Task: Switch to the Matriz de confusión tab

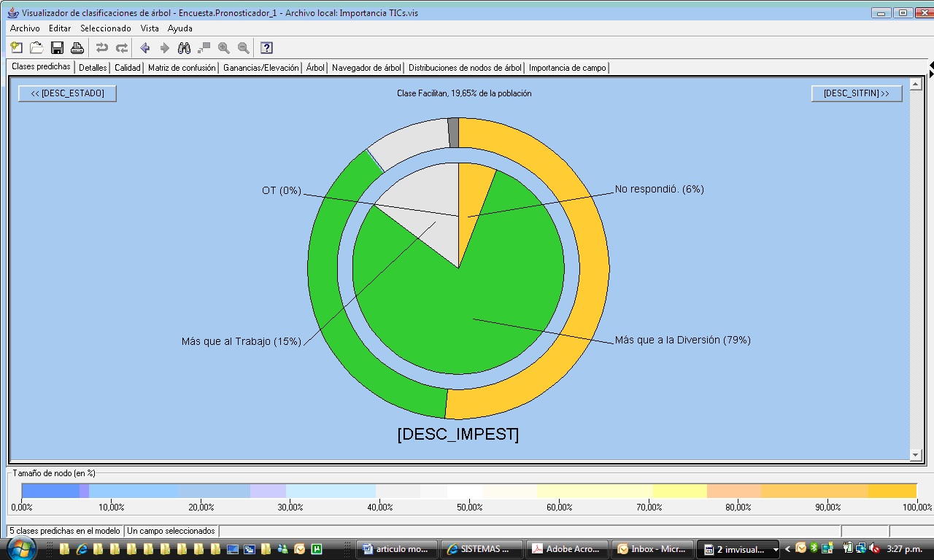Action: pos(182,68)
